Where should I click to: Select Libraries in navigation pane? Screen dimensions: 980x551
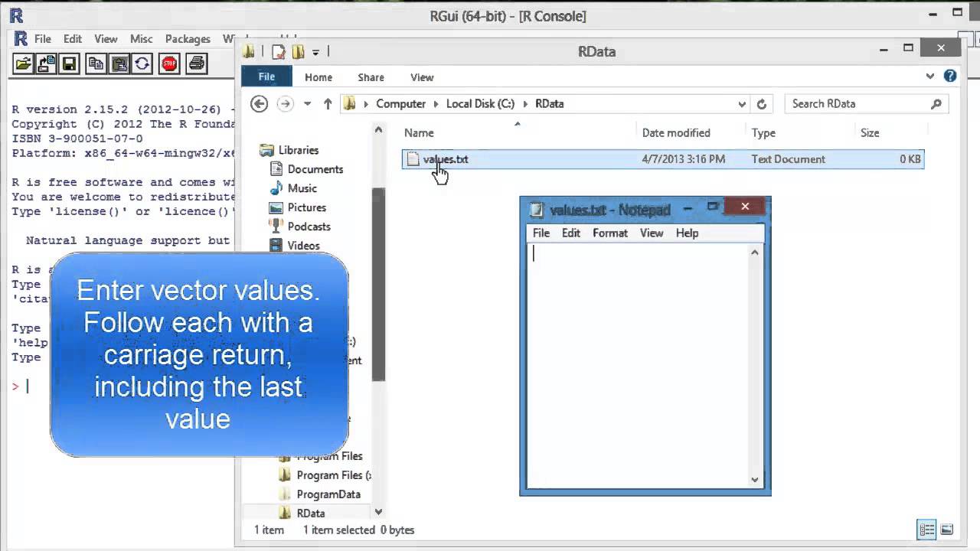tap(299, 150)
